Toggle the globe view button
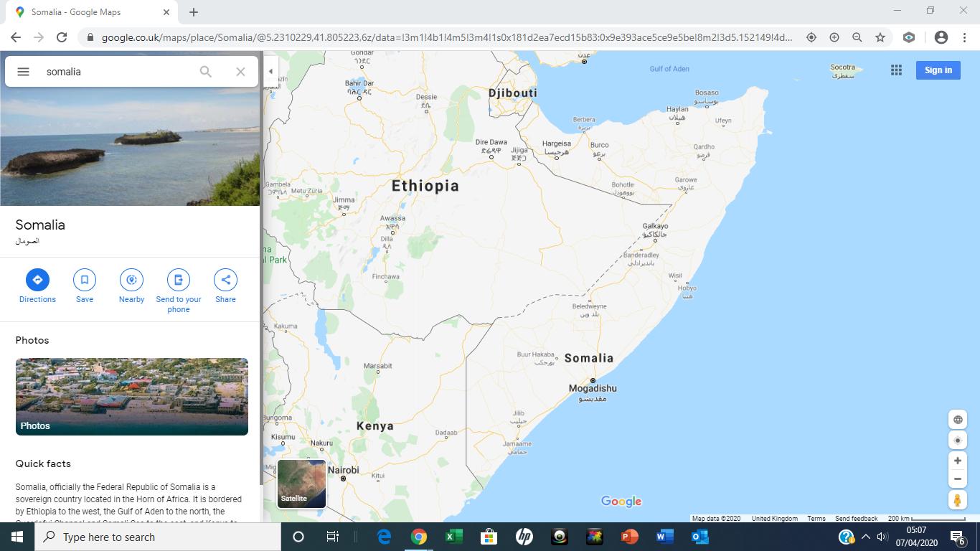The image size is (980, 551). pos(957,420)
